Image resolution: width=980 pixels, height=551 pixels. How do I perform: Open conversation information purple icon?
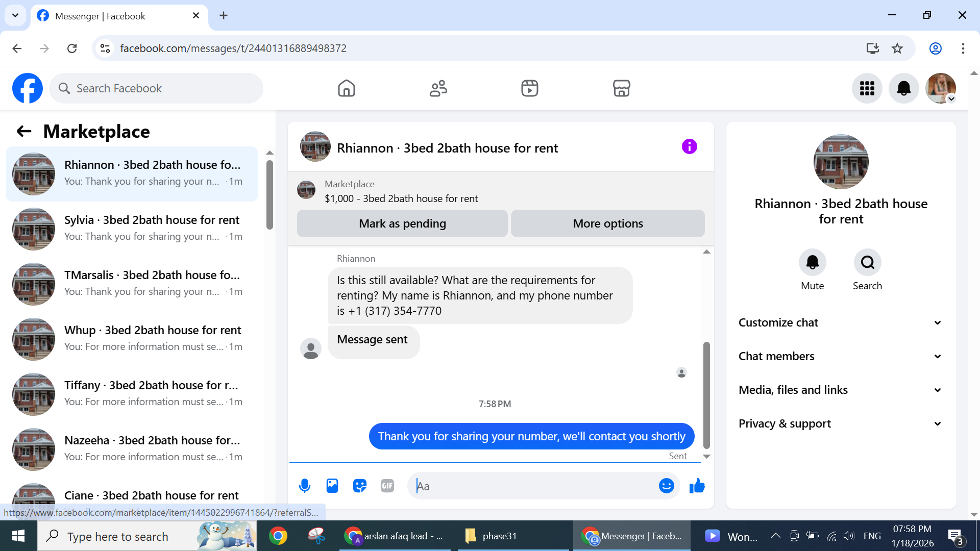pyautogui.click(x=689, y=147)
